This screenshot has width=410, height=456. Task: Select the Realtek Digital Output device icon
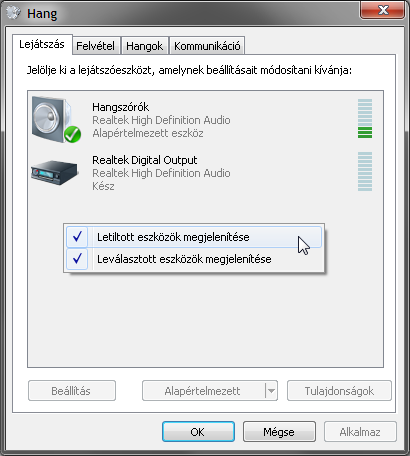click(x=54, y=172)
